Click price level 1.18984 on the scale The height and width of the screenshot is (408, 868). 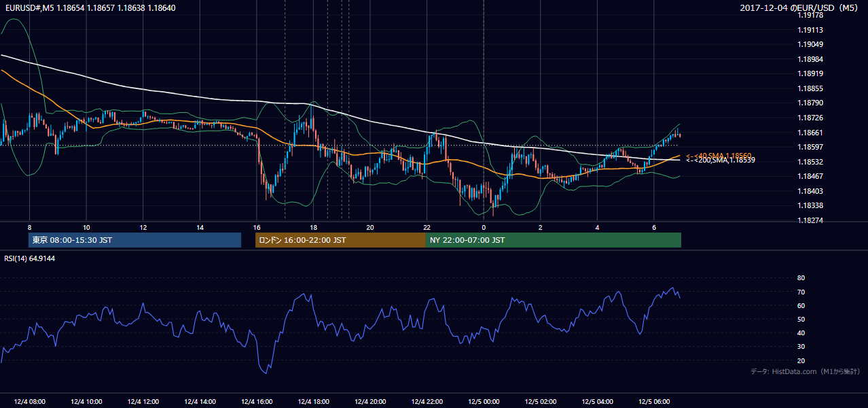pyautogui.click(x=810, y=59)
